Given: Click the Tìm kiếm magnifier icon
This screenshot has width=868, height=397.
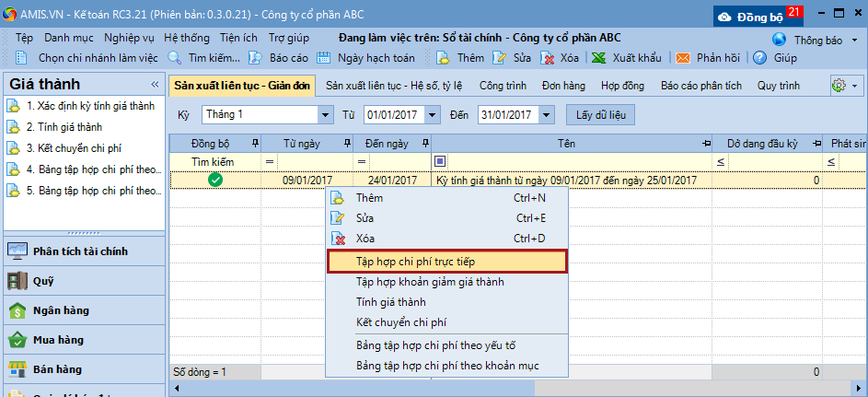Looking at the screenshot, I should pyautogui.click(x=175, y=57).
